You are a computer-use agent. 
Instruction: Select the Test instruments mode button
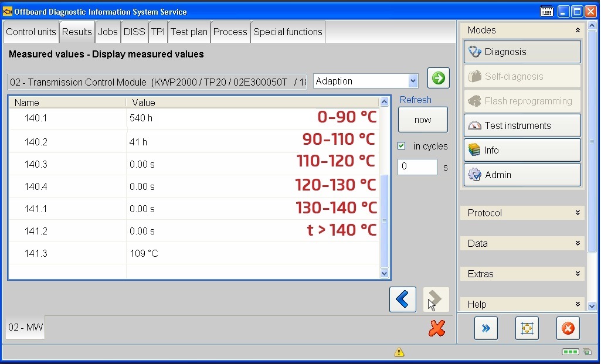(522, 125)
